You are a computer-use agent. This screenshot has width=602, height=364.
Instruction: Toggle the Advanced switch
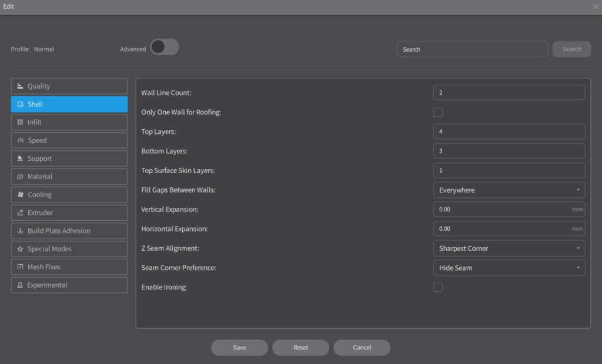click(x=164, y=48)
